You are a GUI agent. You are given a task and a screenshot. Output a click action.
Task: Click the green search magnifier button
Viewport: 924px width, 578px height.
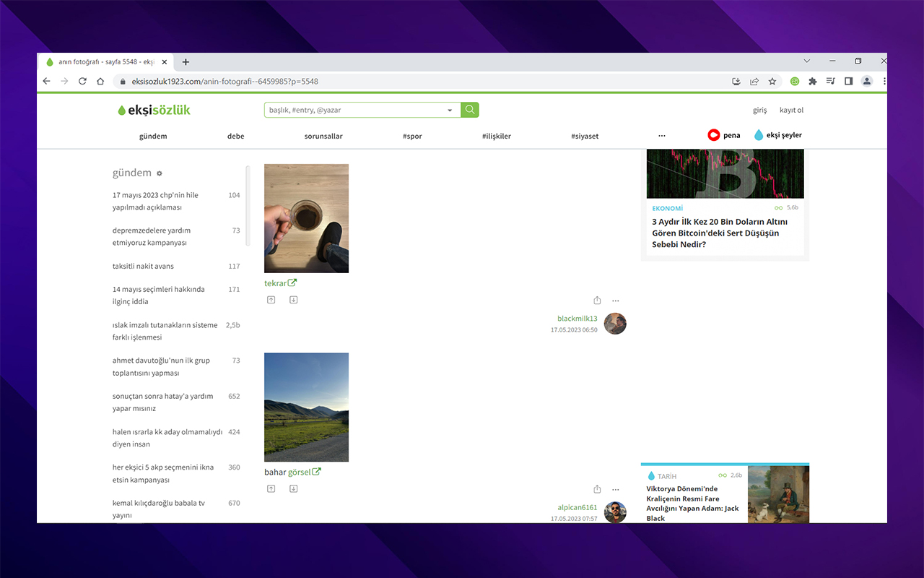(470, 110)
